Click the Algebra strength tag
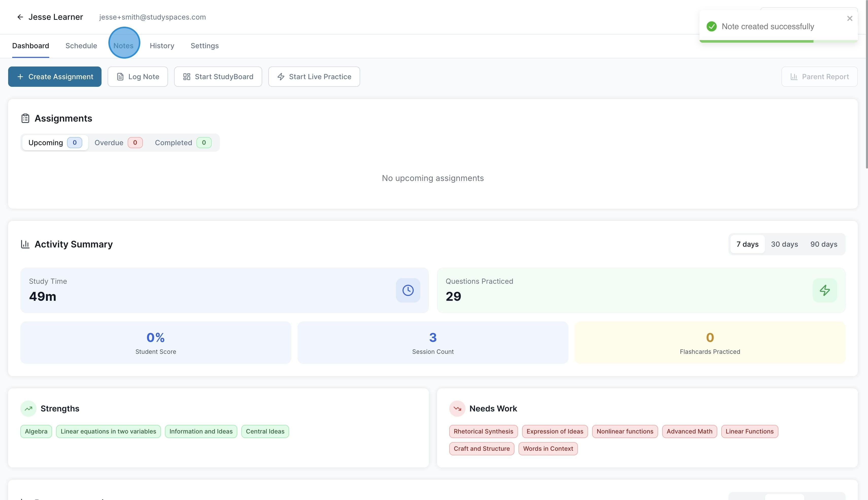 (36, 431)
